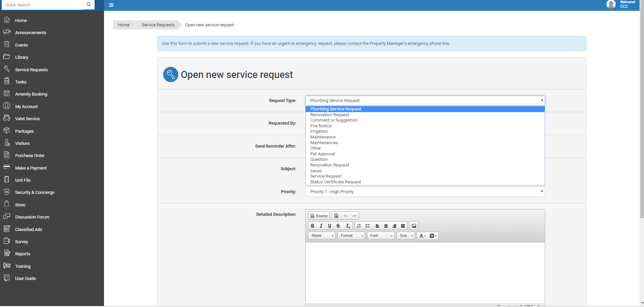Screen dimensions: 644x307
Task: Apply Italic formatting in the description editor
Action: click(321, 226)
